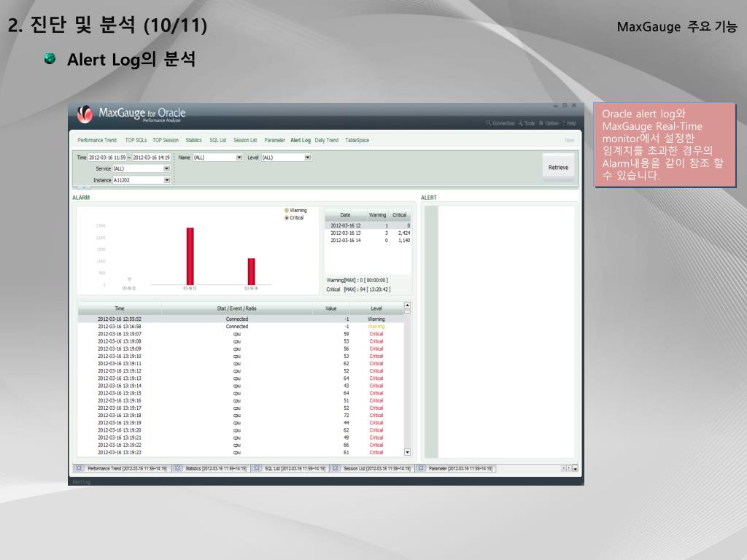
Task: Select the Critical legend radio in the chart
Action: point(287,217)
